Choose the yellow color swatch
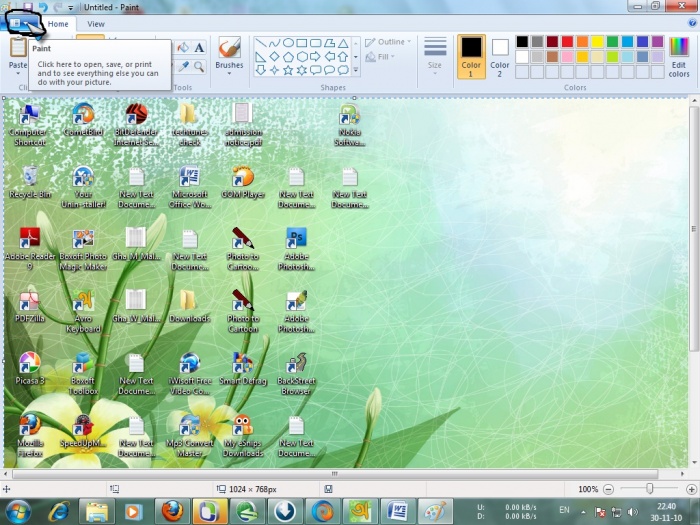Viewport: 700px width, 525px height. [x=597, y=42]
